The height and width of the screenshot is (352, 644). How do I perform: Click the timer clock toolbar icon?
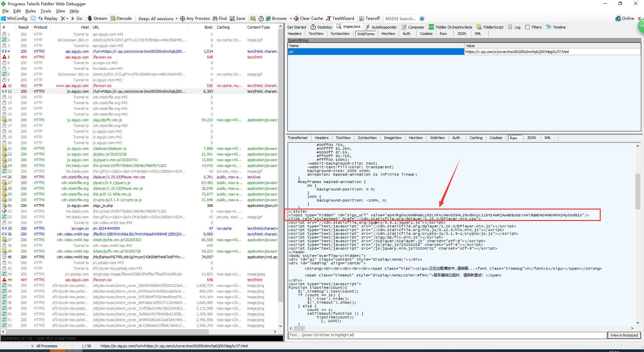pyautogui.click(x=261, y=18)
